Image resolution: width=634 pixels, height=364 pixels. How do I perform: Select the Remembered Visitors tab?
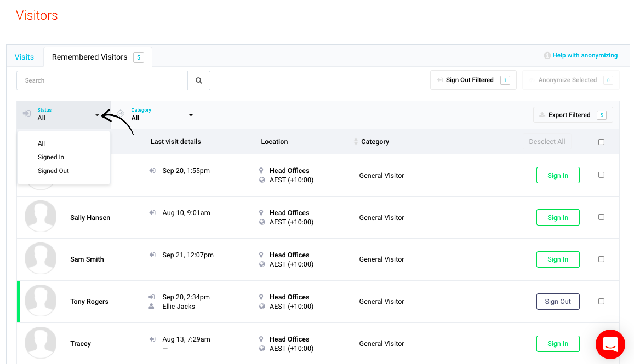[x=98, y=57]
